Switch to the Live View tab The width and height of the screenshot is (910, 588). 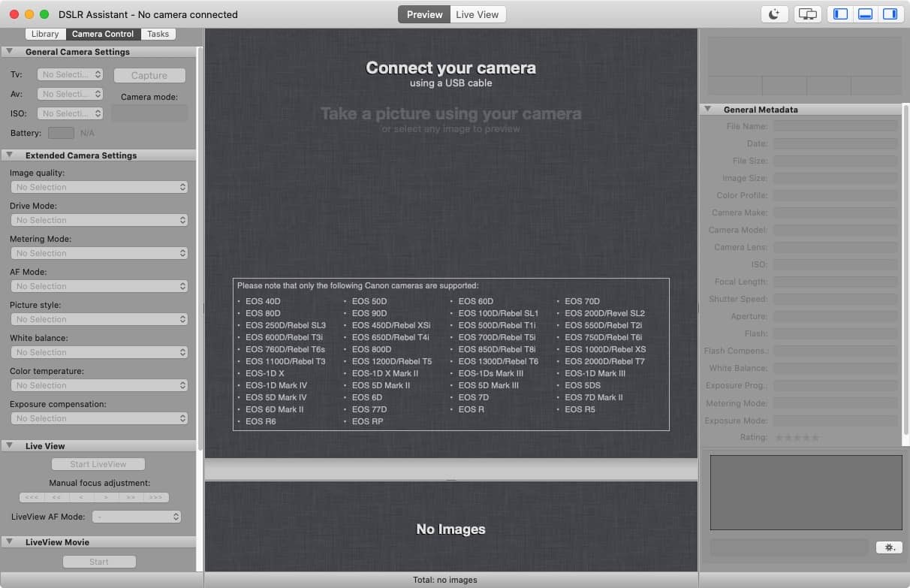coord(478,14)
